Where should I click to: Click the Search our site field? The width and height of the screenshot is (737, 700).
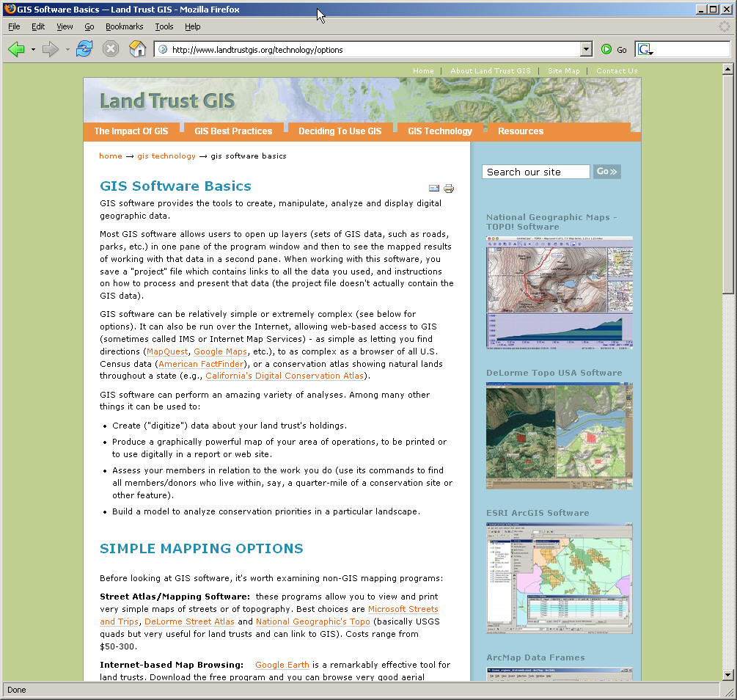pos(536,172)
